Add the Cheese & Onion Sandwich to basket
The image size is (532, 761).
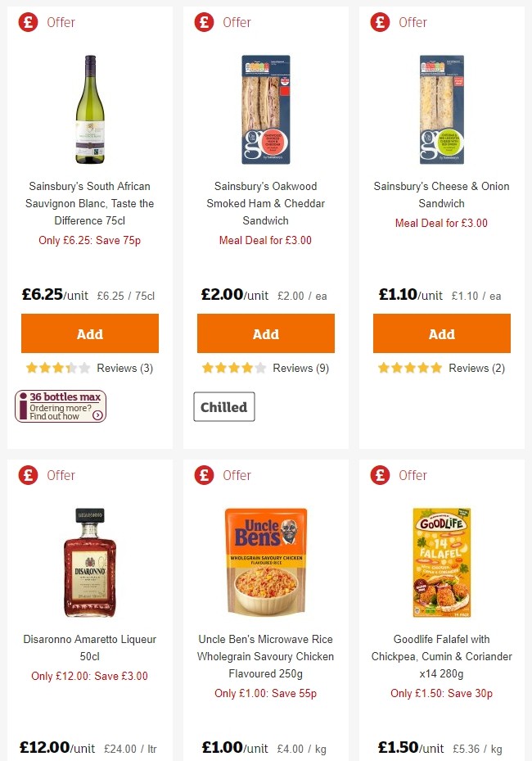tap(441, 333)
